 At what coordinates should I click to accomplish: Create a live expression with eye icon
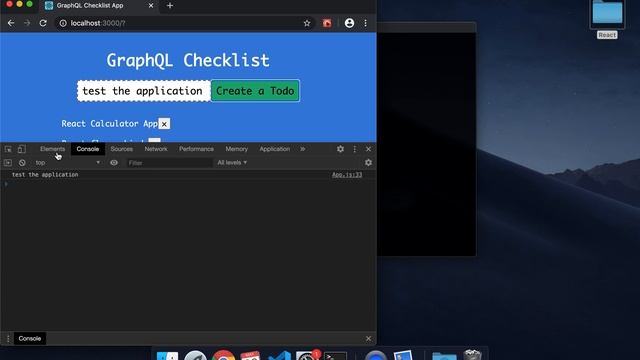(x=114, y=163)
